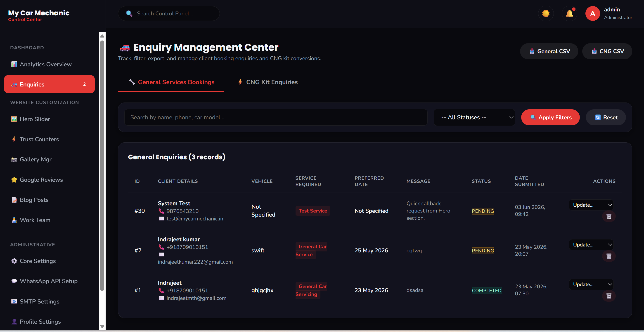Click the admin avatar circle
The width and height of the screenshot is (644, 332).
[x=592, y=14]
